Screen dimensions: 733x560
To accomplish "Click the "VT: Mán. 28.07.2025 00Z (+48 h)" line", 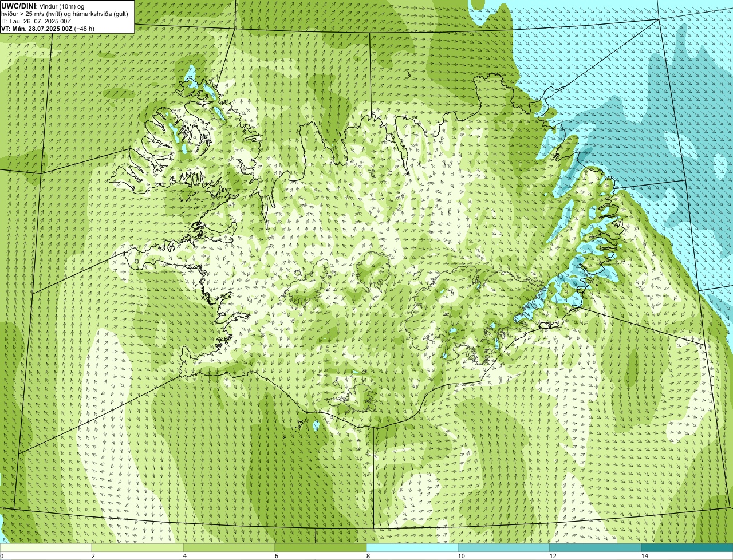I will click(x=48, y=28).
